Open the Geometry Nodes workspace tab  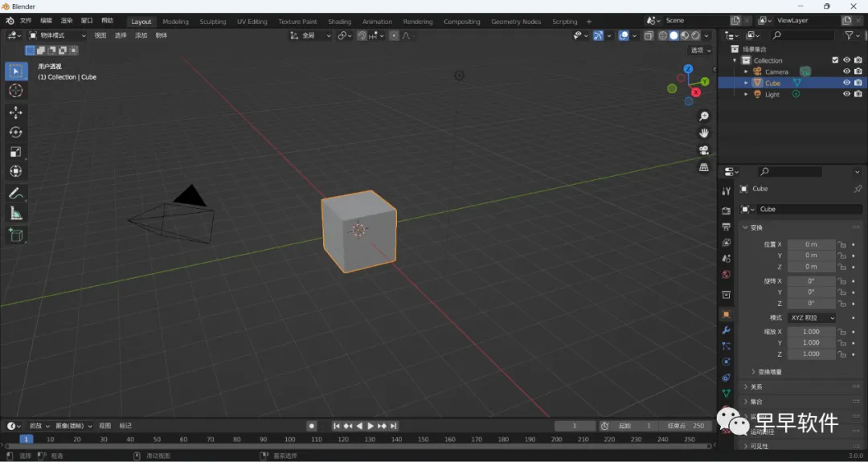tap(516, 22)
